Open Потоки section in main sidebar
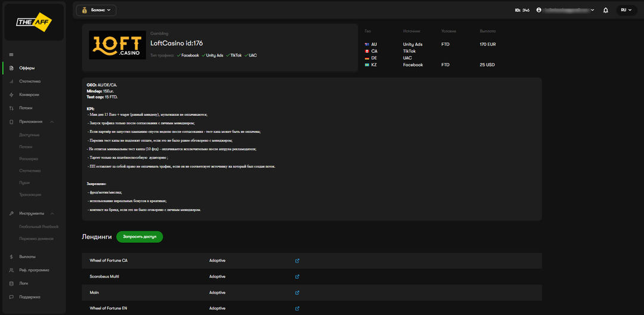 [26, 108]
